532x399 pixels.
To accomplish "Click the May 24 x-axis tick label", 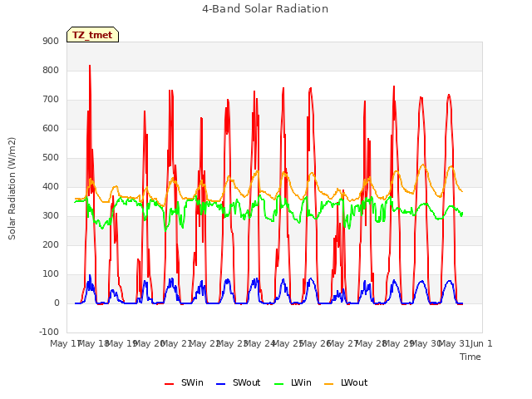I will (x=259, y=343).
